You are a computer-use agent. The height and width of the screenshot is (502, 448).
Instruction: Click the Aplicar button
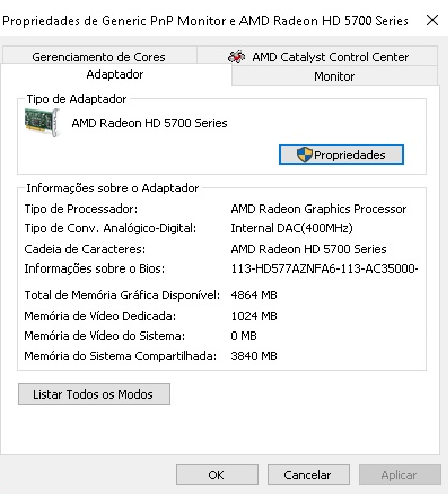[x=400, y=475]
